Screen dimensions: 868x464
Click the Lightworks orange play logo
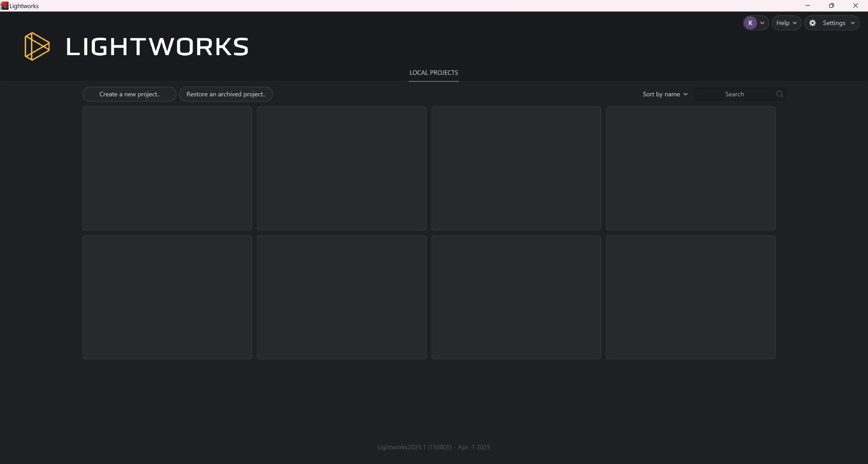click(x=37, y=47)
